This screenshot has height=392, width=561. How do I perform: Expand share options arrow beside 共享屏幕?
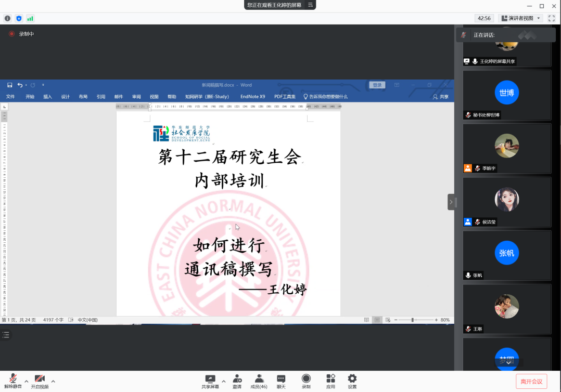[x=224, y=381]
